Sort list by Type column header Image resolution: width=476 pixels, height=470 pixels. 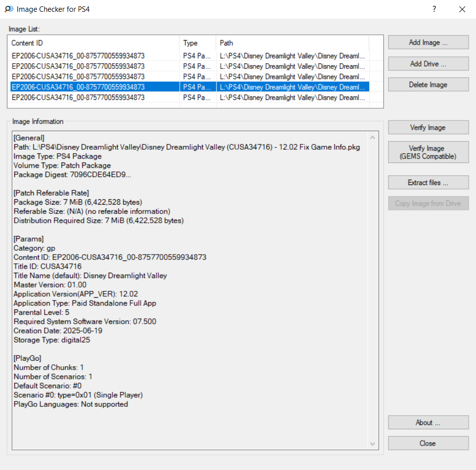click(x=198, y=43)
